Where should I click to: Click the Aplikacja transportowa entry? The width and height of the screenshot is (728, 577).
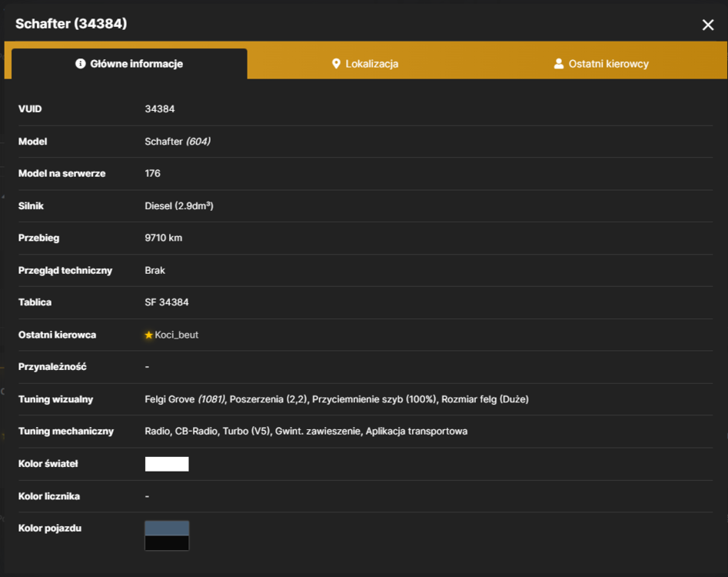[x=417, y=431]
